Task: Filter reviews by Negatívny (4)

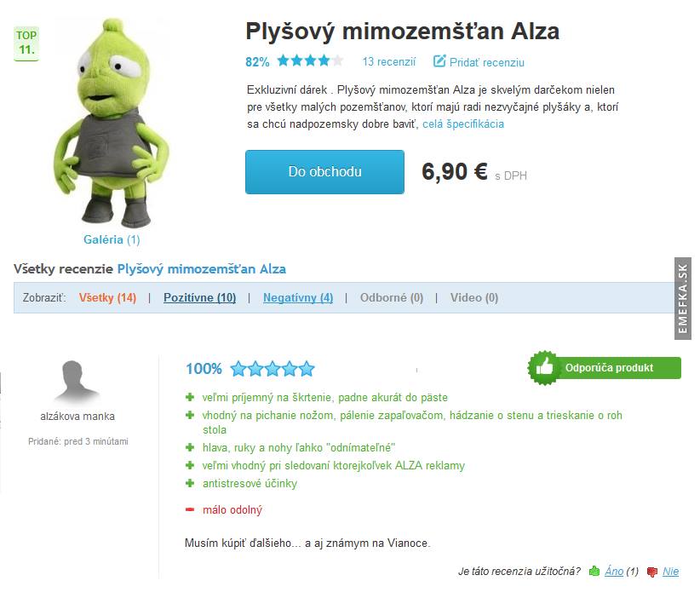Action: point(298,297)
